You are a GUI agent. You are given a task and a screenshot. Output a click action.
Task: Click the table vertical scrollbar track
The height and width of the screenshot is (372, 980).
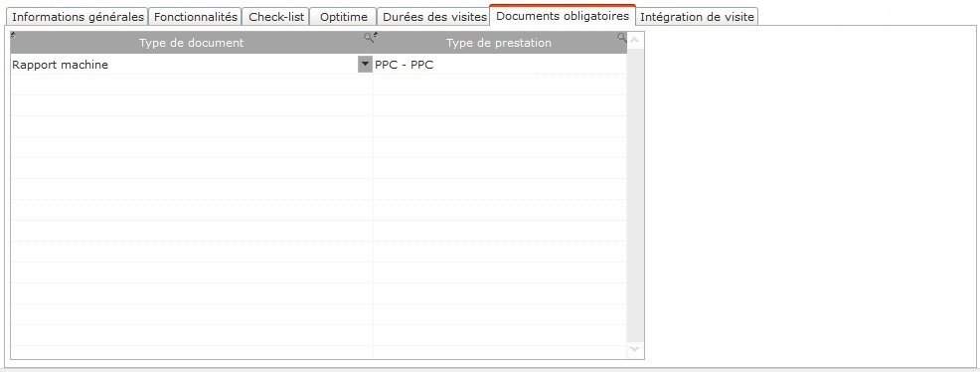[x=635, y=195]
